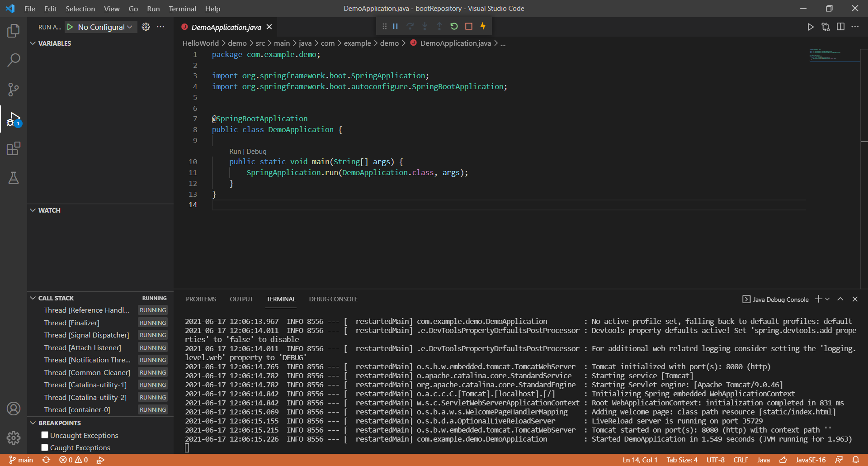Open the File menu
The image size is (868, 466).
30,9
